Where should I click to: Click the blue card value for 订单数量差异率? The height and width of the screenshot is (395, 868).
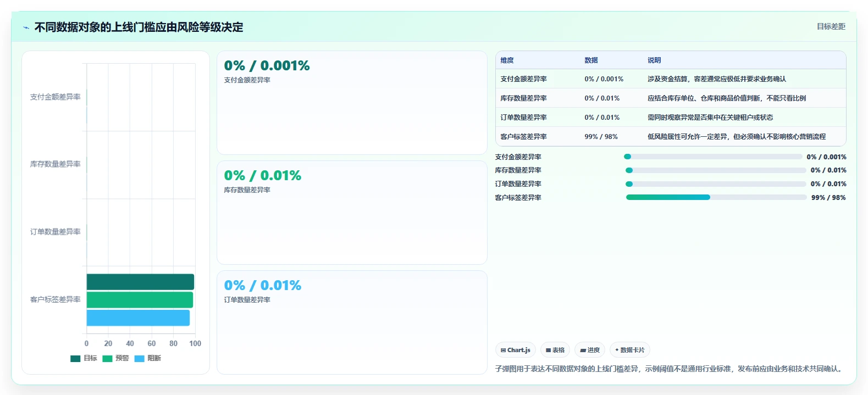263,286
